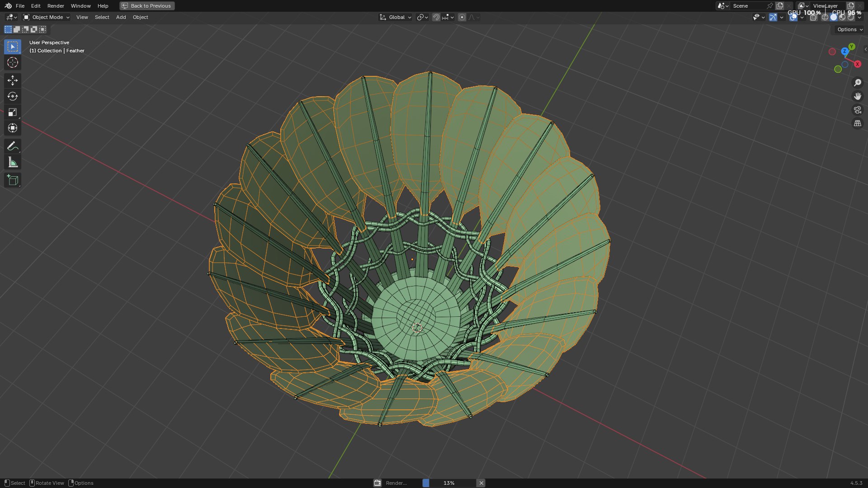This screenshot has width=868, height=488.
Task: Click the blue Z axis gizmo handle
Action: (x=844, y=52)
